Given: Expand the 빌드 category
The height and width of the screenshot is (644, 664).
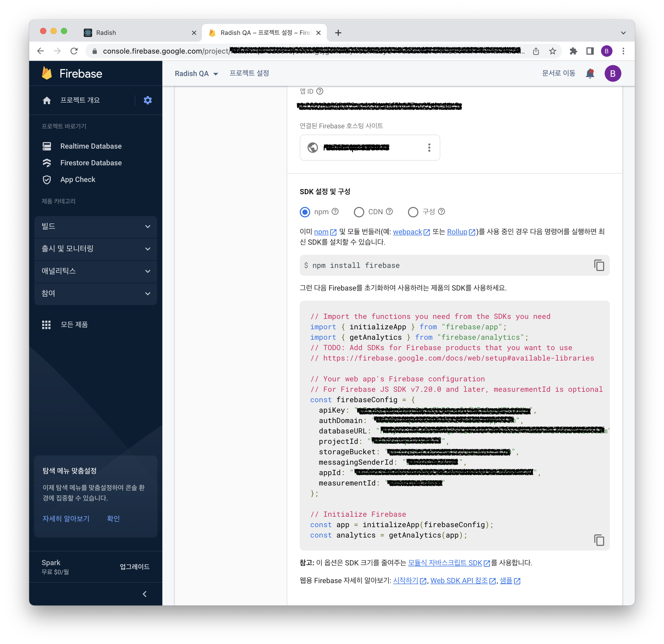Looking at the screenshot, I should 95,226.
